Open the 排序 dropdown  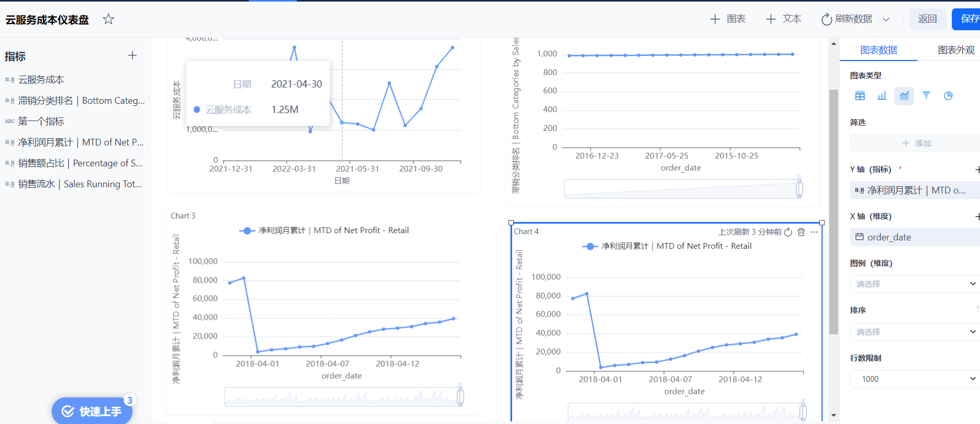pos(915,332)
